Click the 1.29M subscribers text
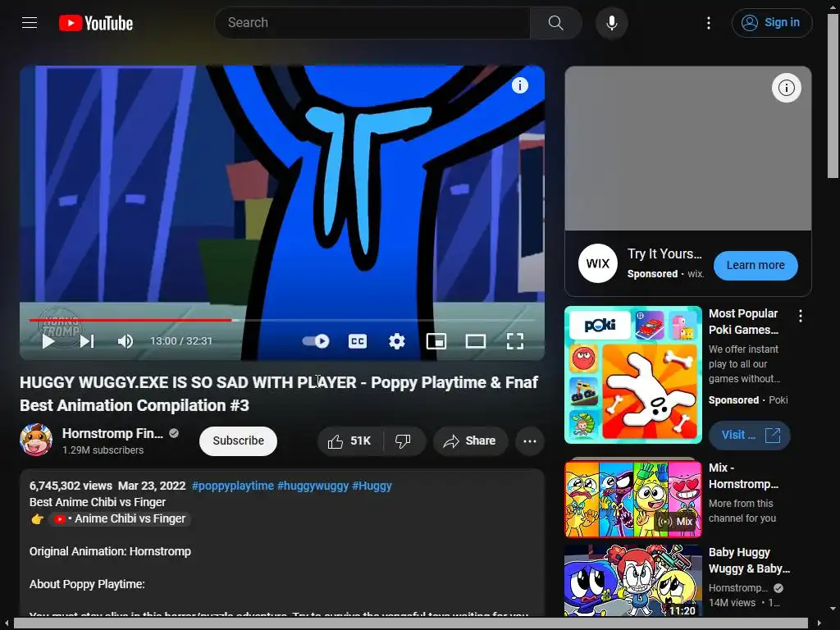 click(x=103, y=450)
